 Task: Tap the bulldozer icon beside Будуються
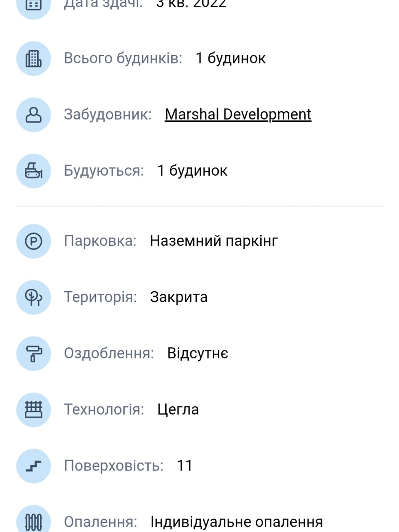[33, 171]
